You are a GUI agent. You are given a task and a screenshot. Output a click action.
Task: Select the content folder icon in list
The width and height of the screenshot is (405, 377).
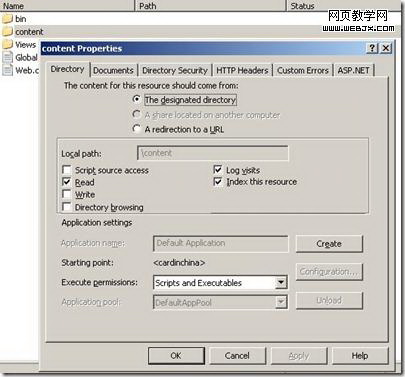tap(7, 32)
